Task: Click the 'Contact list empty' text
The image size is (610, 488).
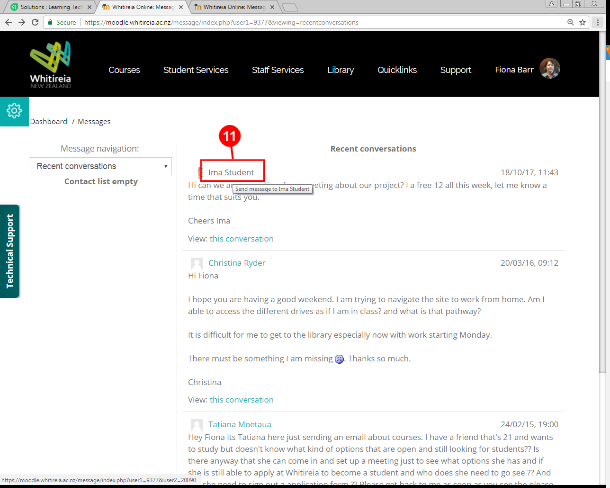Action: 101,181
